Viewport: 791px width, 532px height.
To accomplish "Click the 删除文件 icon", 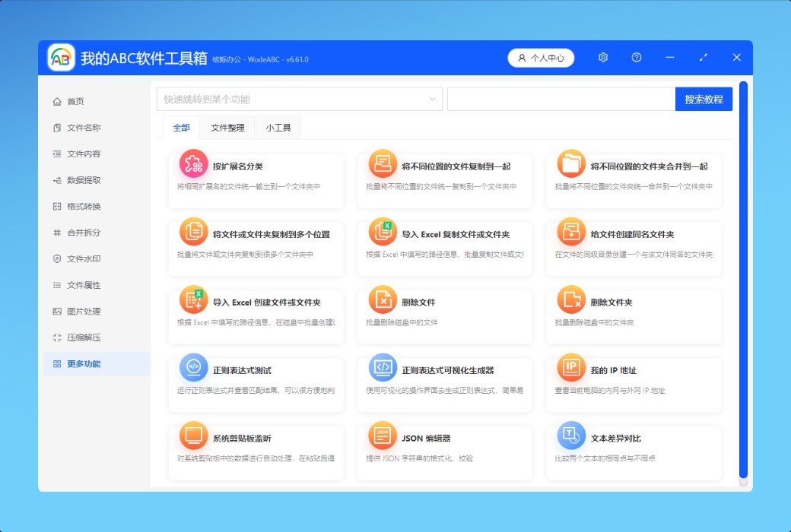I will [x=383, y=299].
